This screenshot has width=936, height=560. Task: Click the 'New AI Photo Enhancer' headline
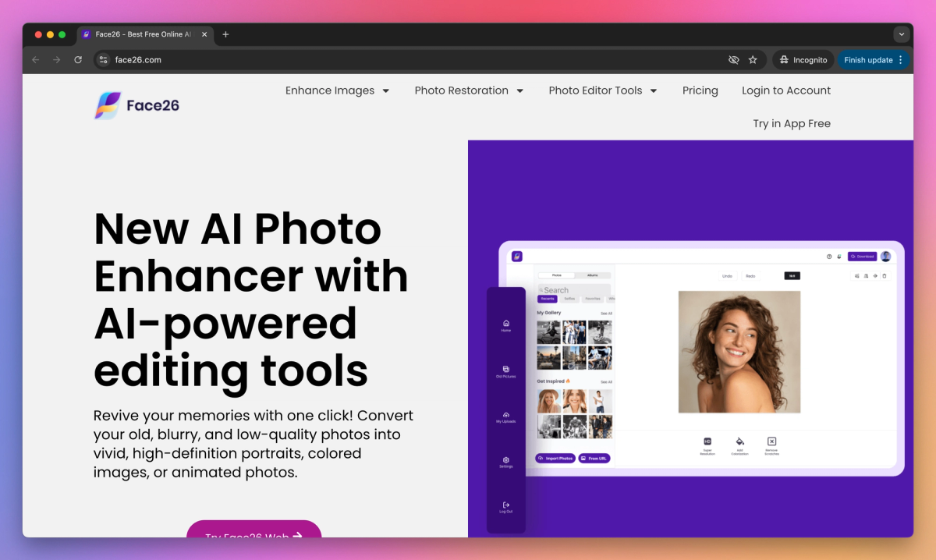coord(251,299)
